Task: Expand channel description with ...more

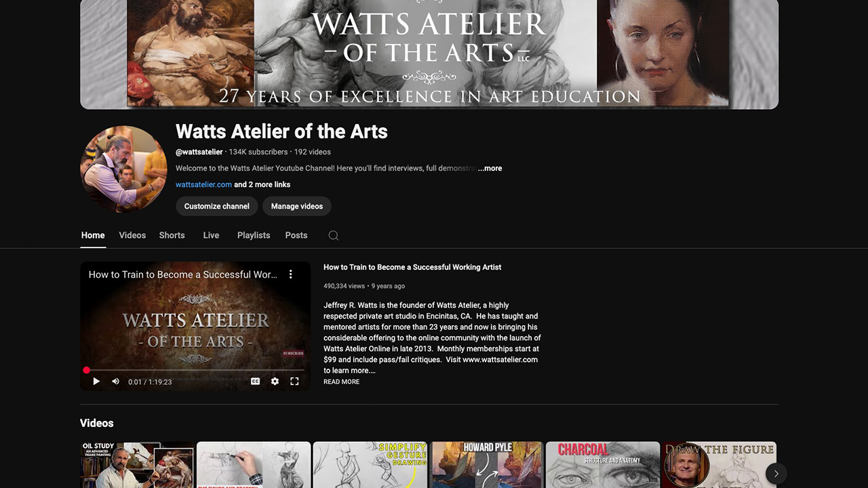Action: click(x=490, y=168)
